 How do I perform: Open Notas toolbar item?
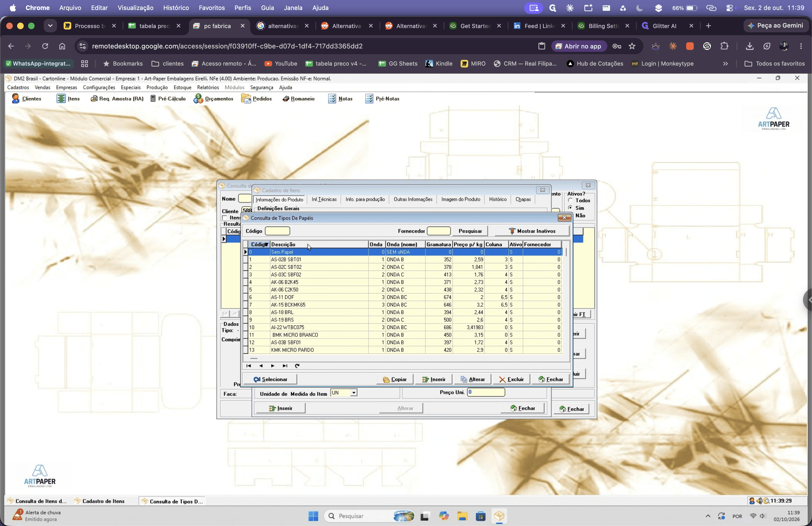pyautogui.click(x=340, y=99)
